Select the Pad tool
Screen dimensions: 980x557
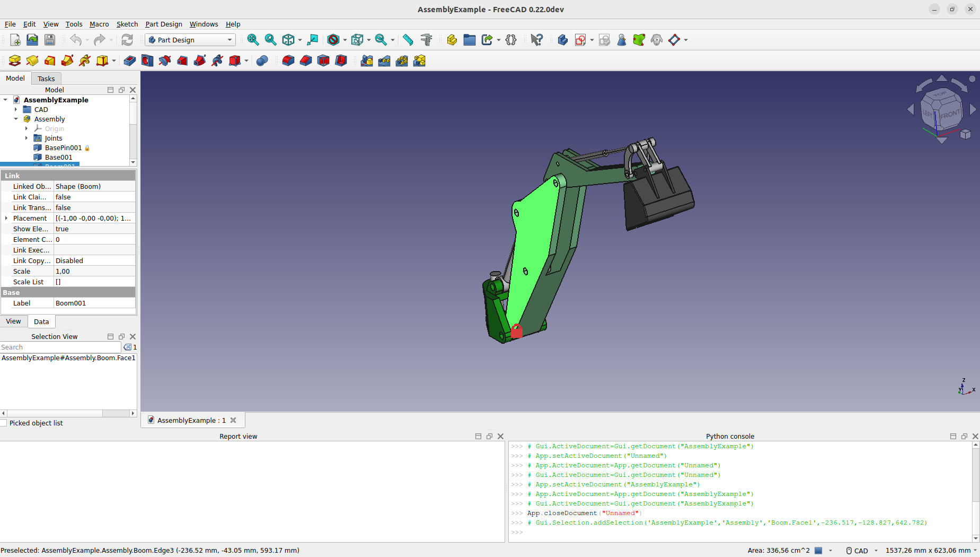pos(15,60)
